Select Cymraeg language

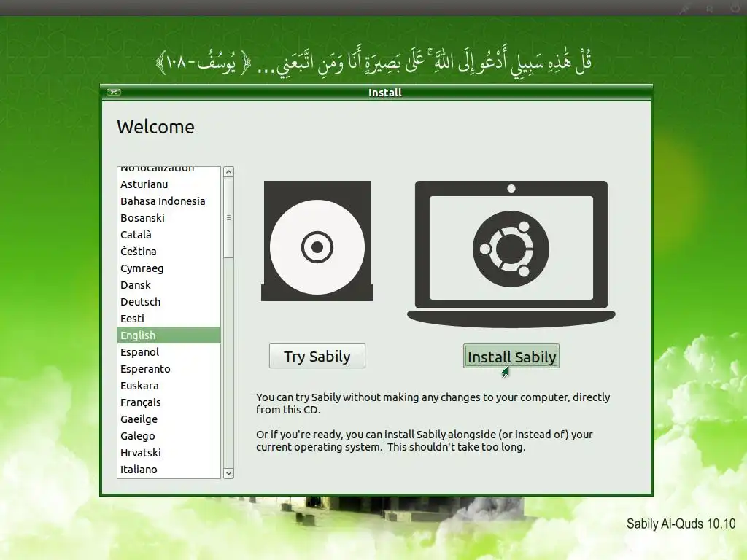point(169,268)
